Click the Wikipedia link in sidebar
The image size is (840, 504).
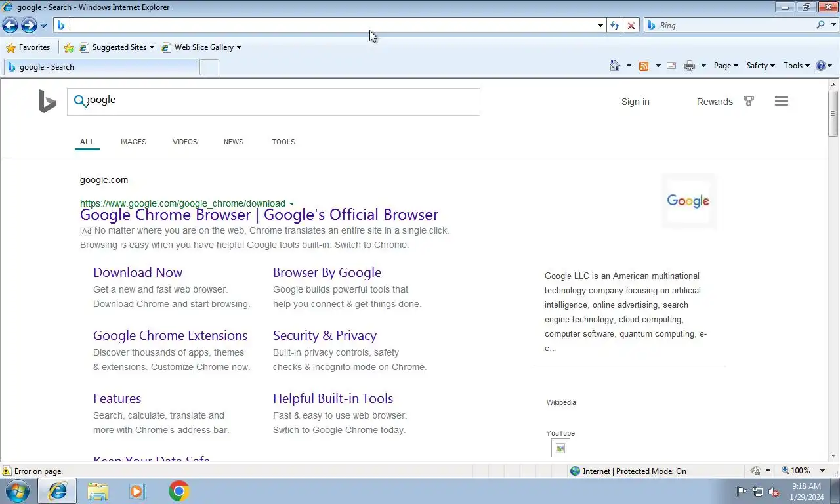(x=561, y=402)
